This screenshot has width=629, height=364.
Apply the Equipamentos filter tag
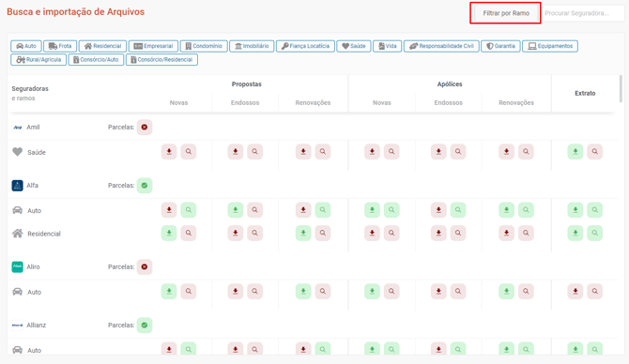coord(550,46)
